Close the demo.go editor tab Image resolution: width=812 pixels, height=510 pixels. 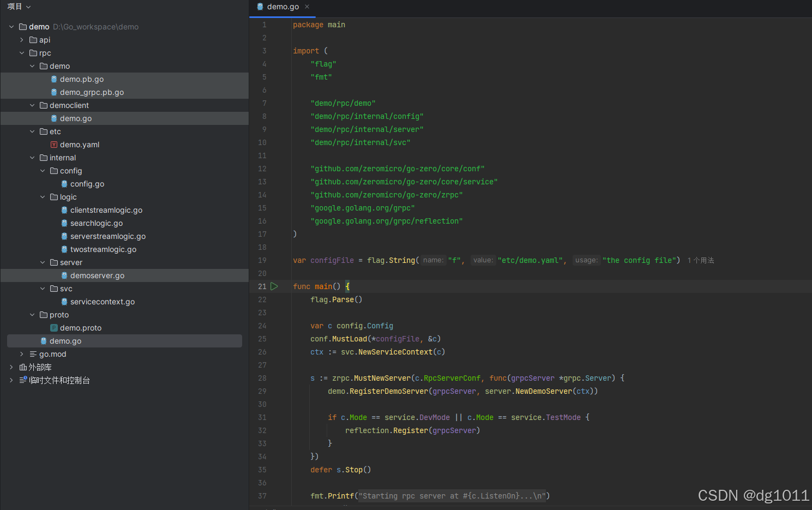307,7
